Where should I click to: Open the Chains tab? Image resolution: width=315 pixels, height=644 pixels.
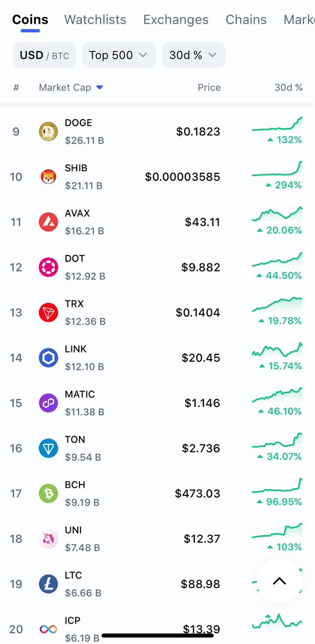pos(246,20)
